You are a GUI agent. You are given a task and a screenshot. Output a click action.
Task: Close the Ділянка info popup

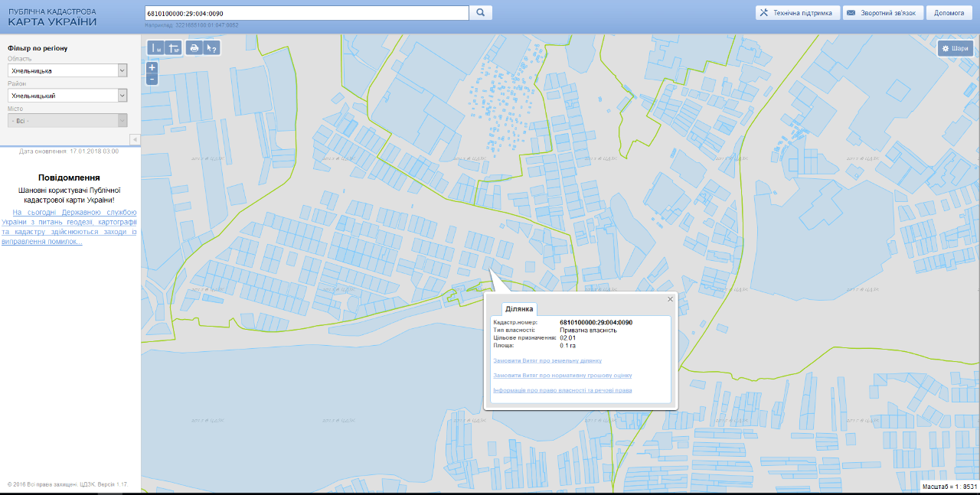pos(670,299)
